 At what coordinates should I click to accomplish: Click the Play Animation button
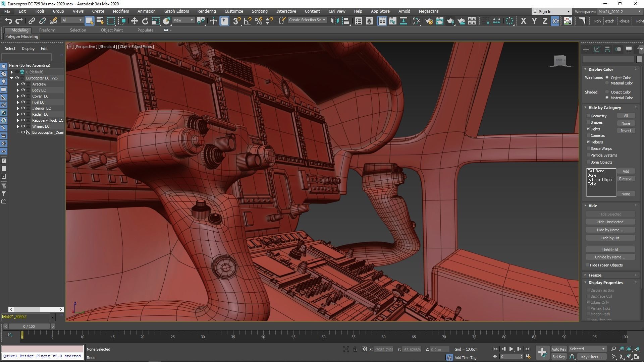[x=511, y=349]
